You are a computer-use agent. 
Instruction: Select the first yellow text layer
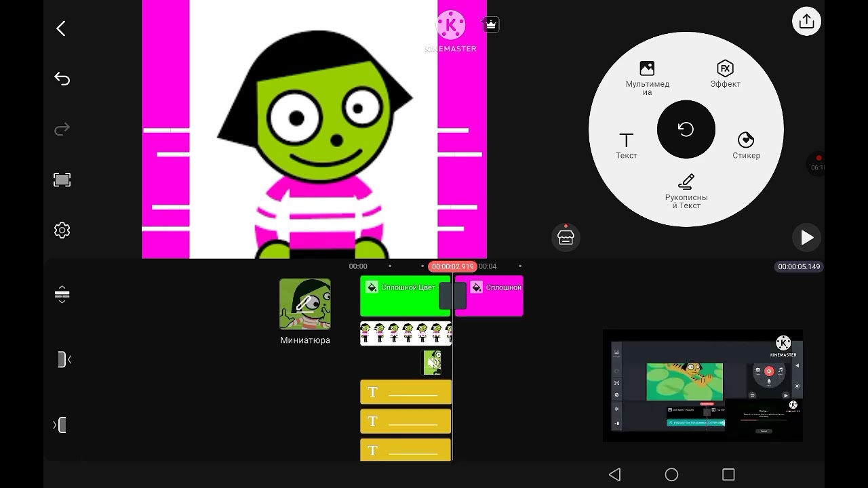tap(406, 392)
